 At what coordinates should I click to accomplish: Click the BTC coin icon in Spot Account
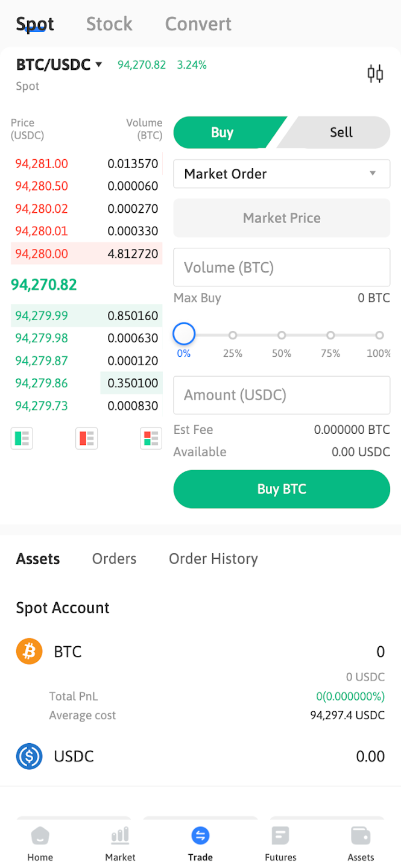pyautogui.click(x=29, y=652)
